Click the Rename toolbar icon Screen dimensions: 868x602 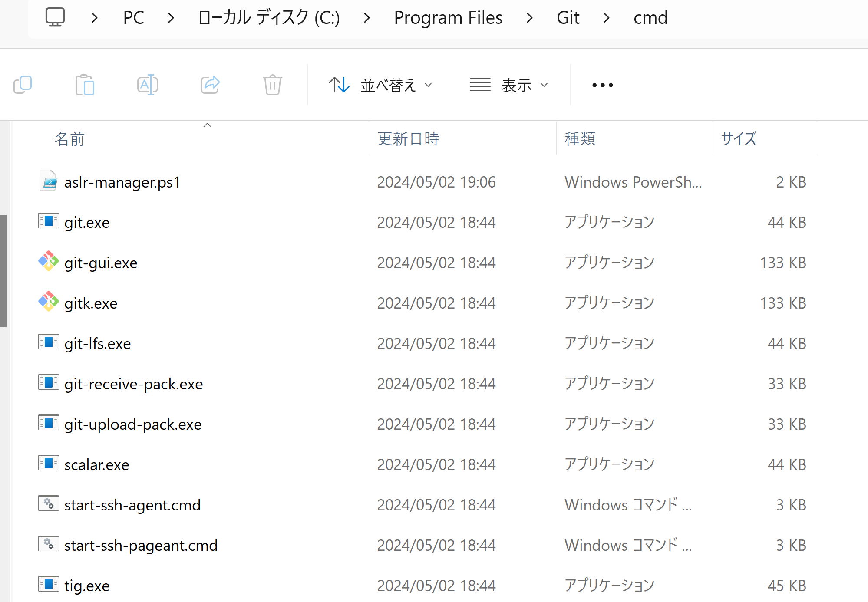148,85
